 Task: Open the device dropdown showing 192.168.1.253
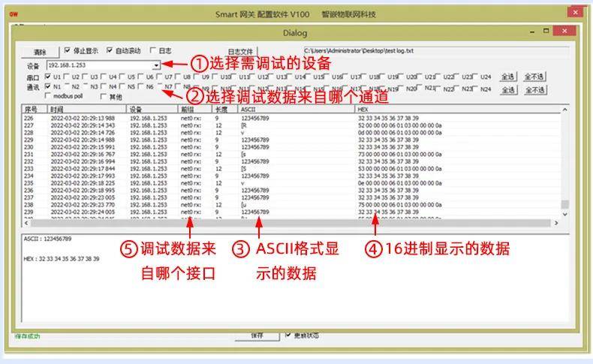pos(155,65)
